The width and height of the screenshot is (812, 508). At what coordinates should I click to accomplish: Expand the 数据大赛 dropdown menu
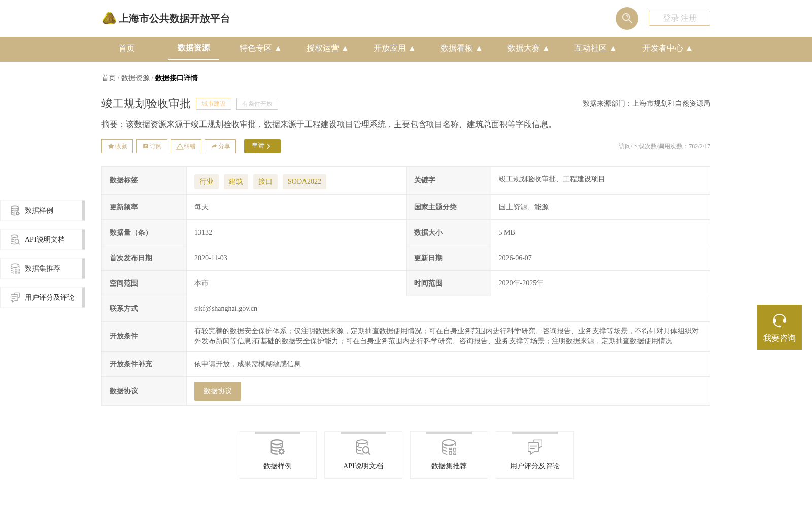point(528,48)
